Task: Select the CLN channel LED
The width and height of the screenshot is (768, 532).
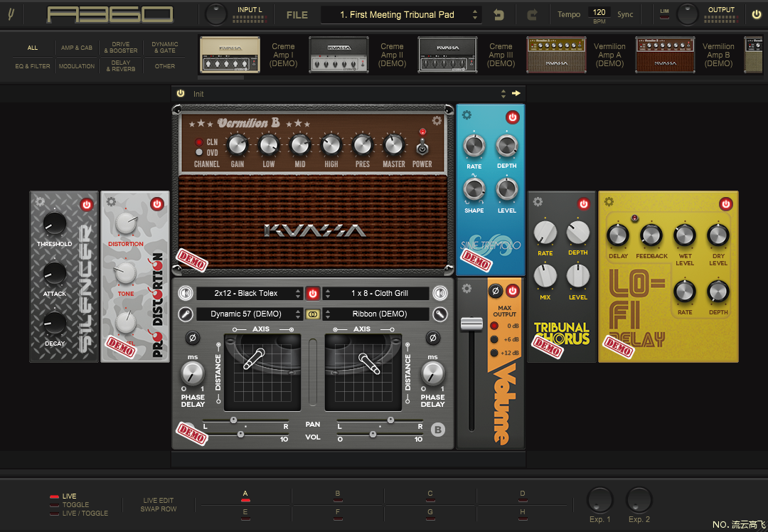Action: [x=199, y=142]
